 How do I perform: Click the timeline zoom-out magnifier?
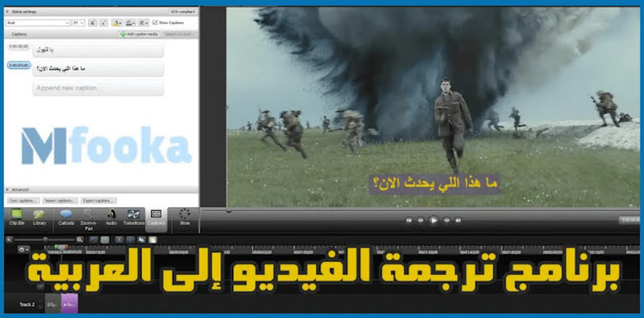pos(9,239)
